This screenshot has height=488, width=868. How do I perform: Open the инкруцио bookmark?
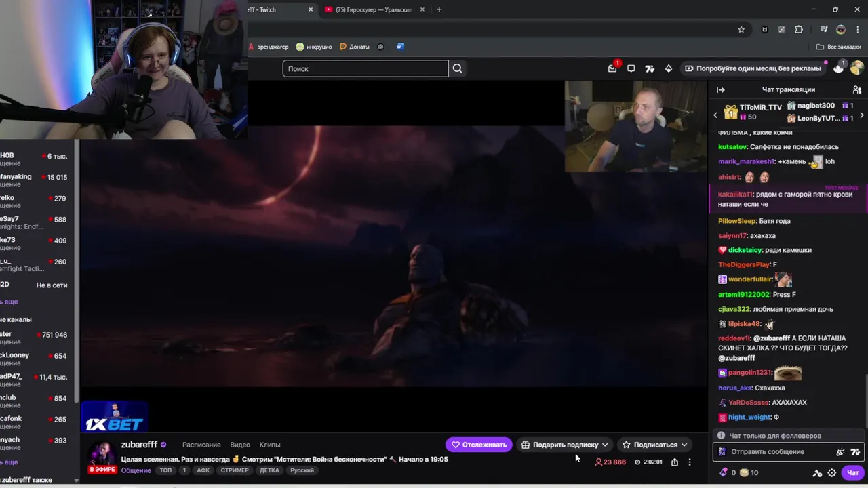314,47
